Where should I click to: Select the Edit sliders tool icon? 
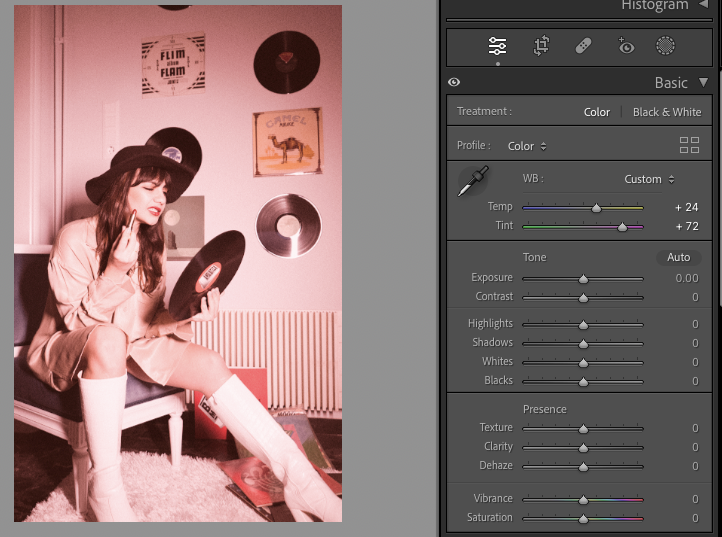497,46
